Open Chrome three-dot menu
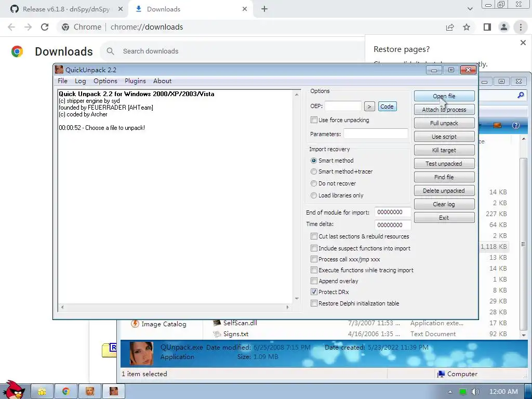This screenshot has height=399, width=532. [521, 27]
